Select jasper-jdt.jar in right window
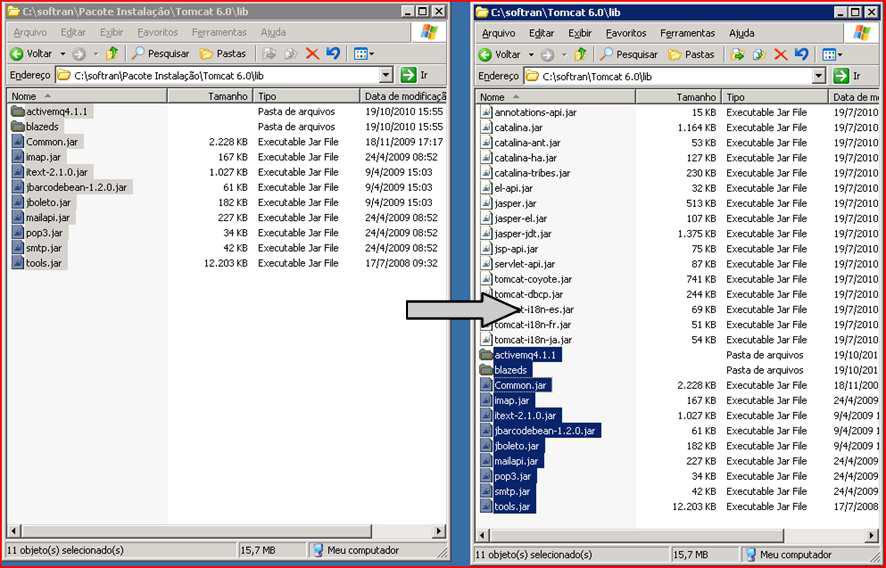The image size is (886, 568). coord(515,233)
